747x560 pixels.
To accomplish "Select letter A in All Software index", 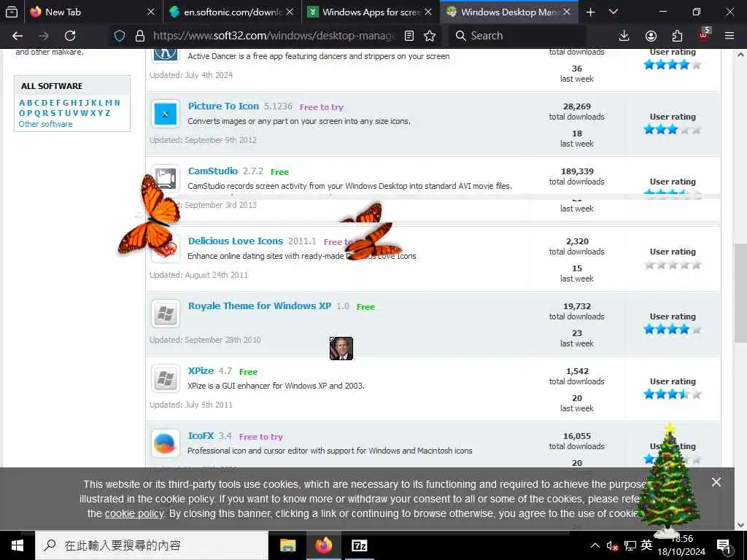I will pyautogui.click(x=21, y=103).
